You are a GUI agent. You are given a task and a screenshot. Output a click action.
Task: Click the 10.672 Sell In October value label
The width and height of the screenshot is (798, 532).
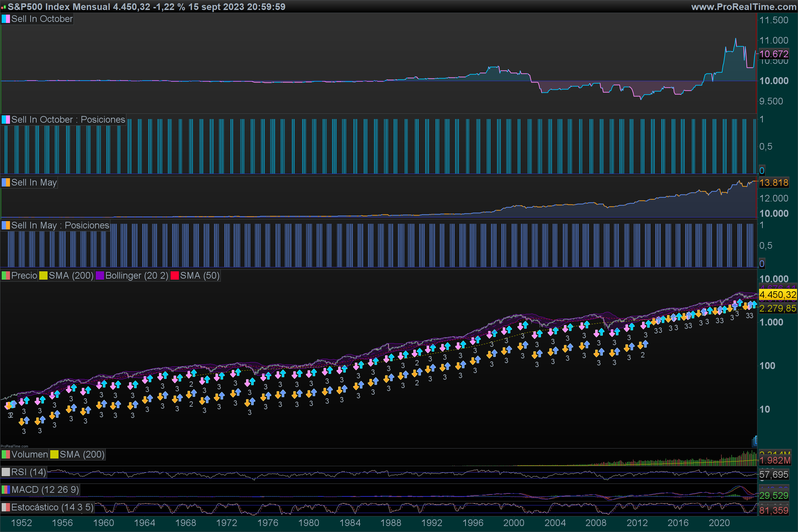(774, 54)
